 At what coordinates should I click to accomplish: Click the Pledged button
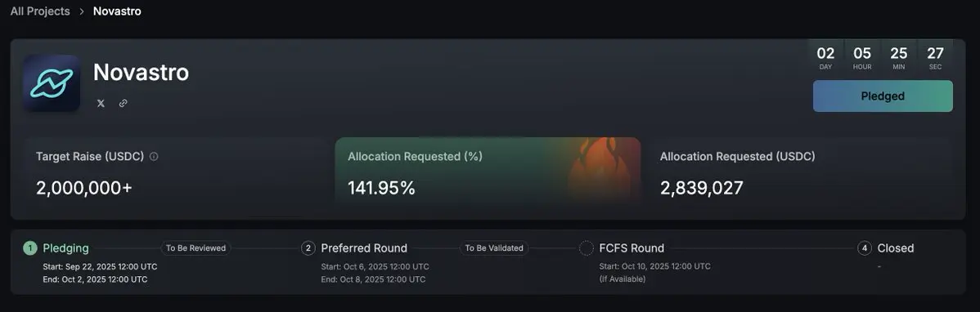pyautogui.click(x=883, y=96)
